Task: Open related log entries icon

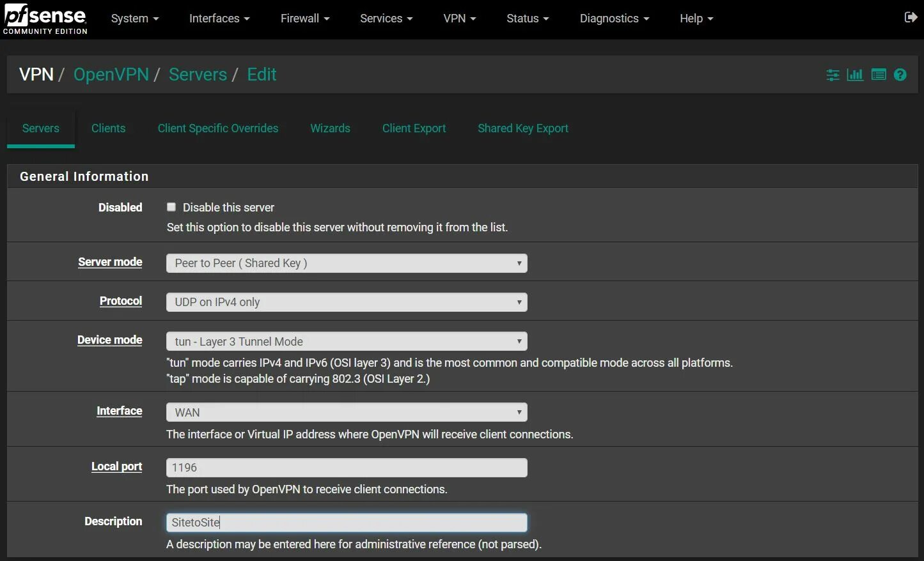Action: (879, 75)
